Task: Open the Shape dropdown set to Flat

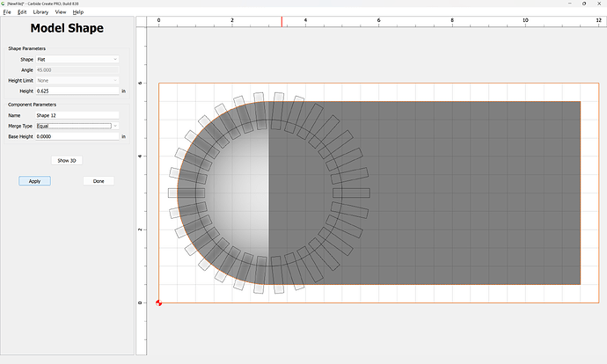Action: click(77, 59)
